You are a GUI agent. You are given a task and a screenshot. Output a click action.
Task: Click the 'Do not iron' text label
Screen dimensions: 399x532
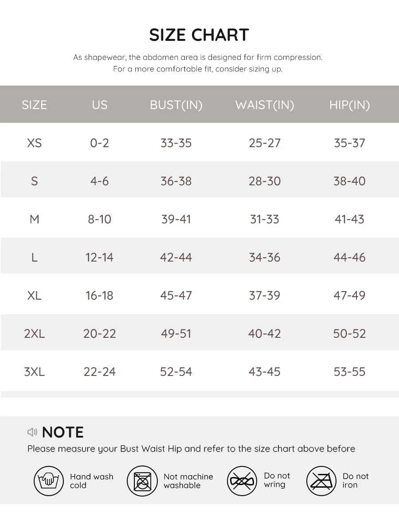coord(356,480)
